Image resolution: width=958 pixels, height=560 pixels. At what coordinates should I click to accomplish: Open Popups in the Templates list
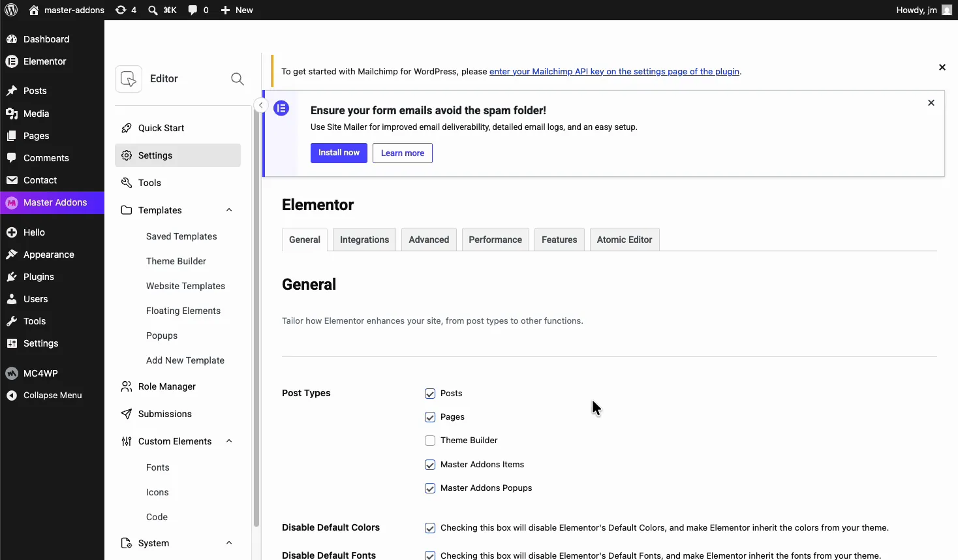162,335
